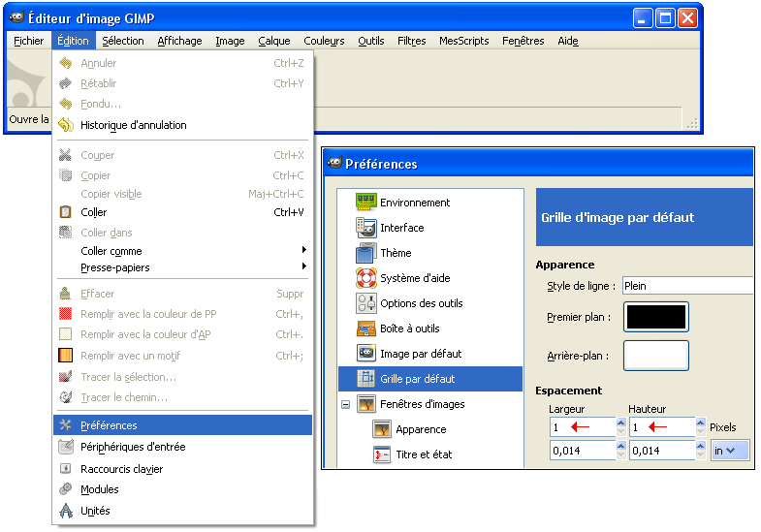This screenshot has width=761, height=532.
Task: Click the Tracer le chemin icon
Action: tap(65, 397)
